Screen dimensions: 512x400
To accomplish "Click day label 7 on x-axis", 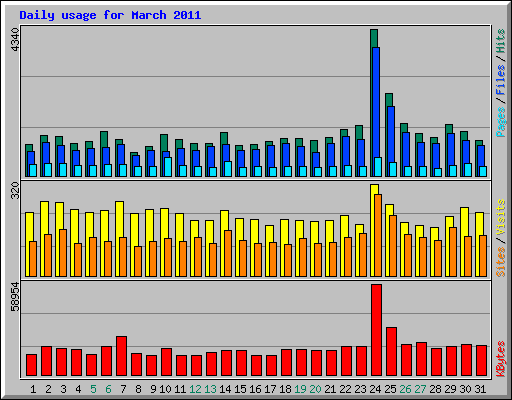I will (x=123, y=389).
